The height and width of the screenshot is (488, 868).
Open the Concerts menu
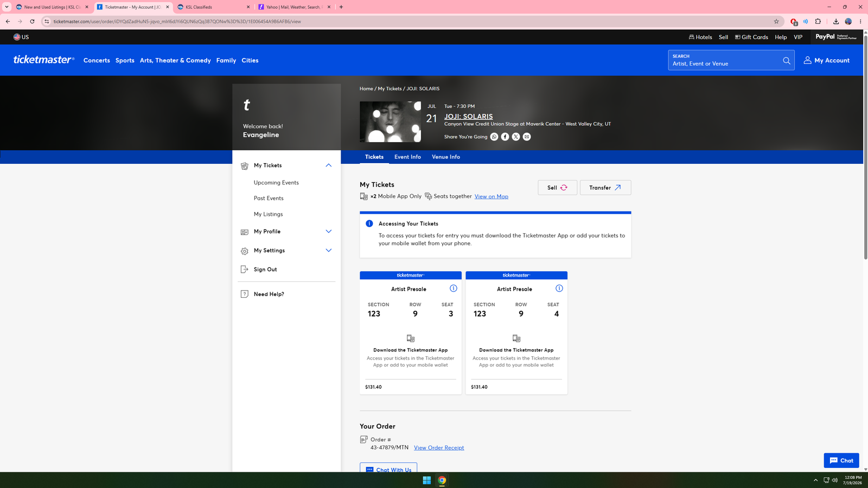(97, 60)
